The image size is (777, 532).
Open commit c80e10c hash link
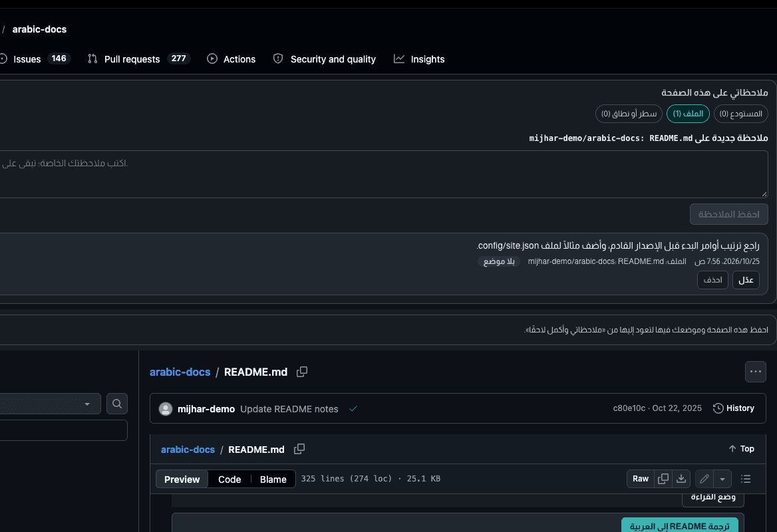click(x=629, y=408)
